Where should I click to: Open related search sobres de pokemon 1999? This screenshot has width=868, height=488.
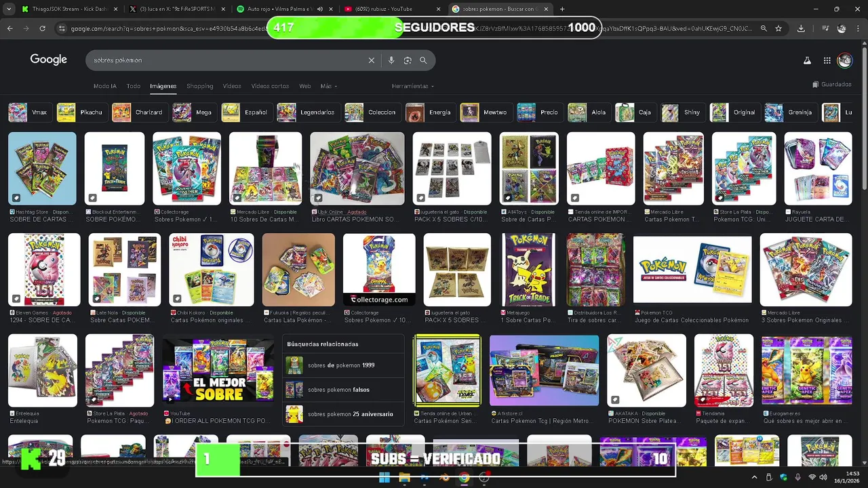343,365
